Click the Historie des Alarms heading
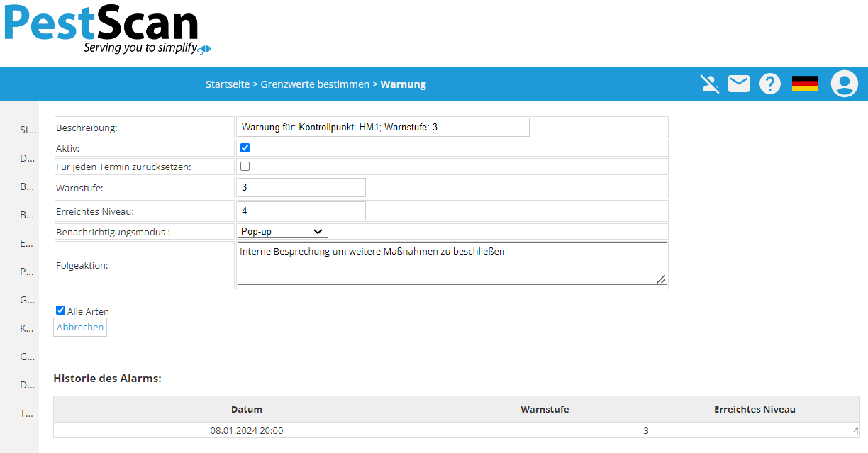Image resolution: width=868 pixels, height=453 pixels. [108, 379]
